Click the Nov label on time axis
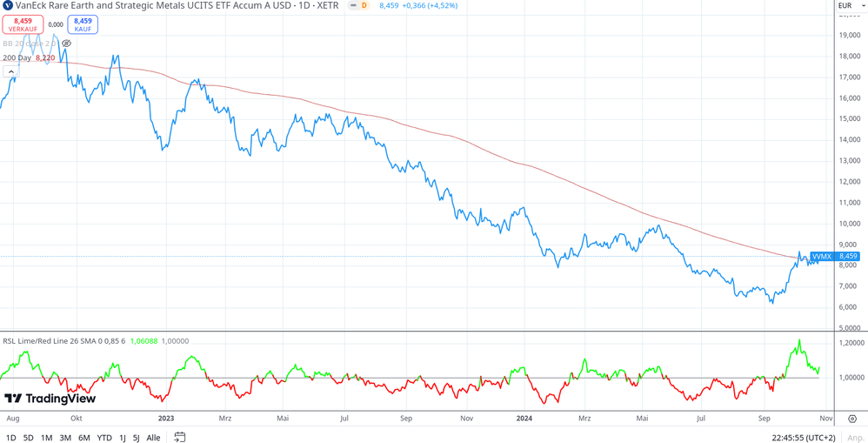The image size is (868, 443). [825, 420]
